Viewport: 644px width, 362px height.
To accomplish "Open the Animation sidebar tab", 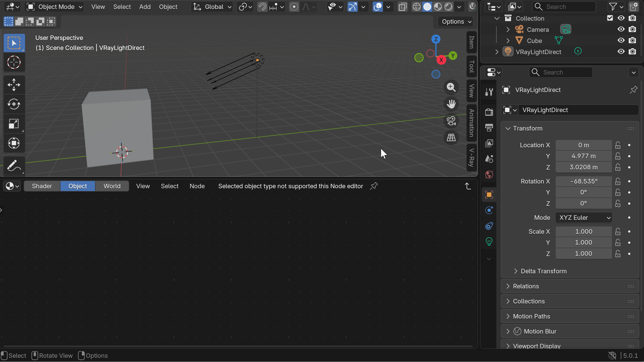I will point(471,123).
